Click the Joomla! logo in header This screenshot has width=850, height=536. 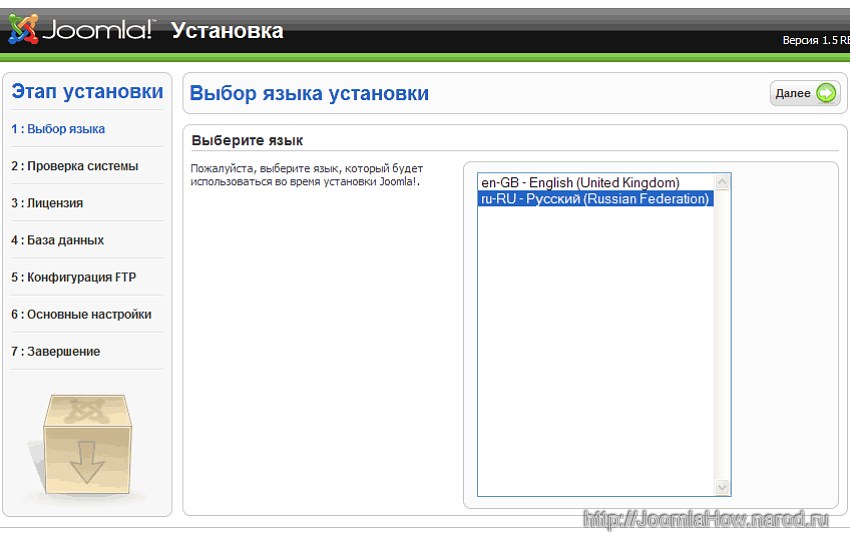[x=81, y=29]
